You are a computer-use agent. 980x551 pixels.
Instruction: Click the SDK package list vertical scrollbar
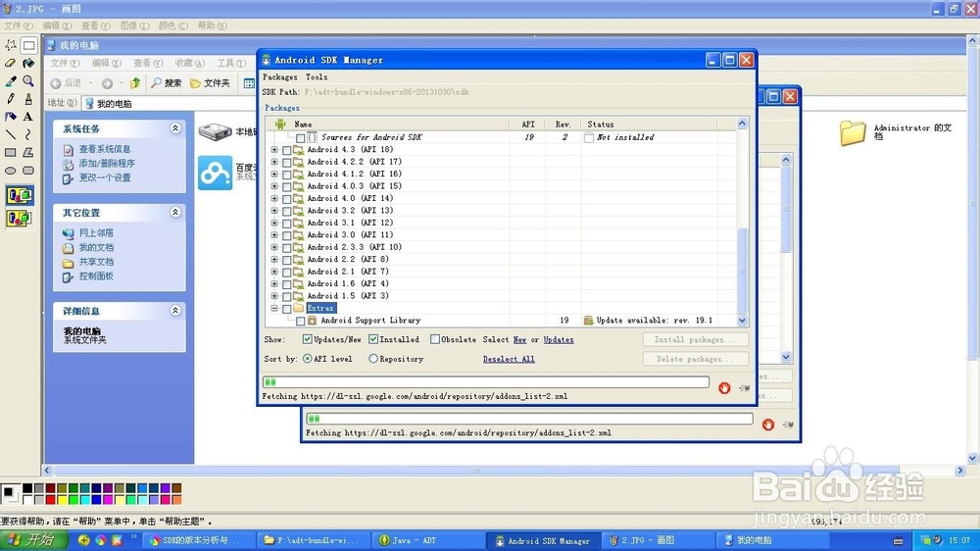click(x=742, y=222)
